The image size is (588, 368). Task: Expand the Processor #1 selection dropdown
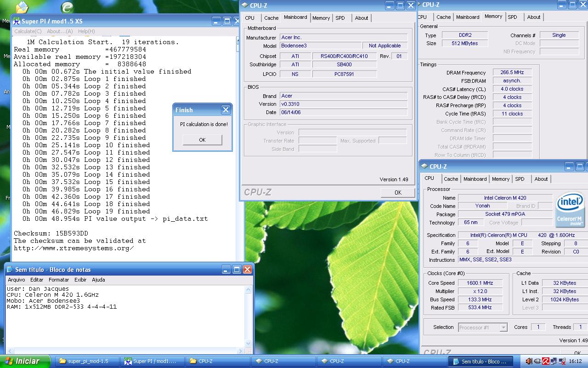503,328
